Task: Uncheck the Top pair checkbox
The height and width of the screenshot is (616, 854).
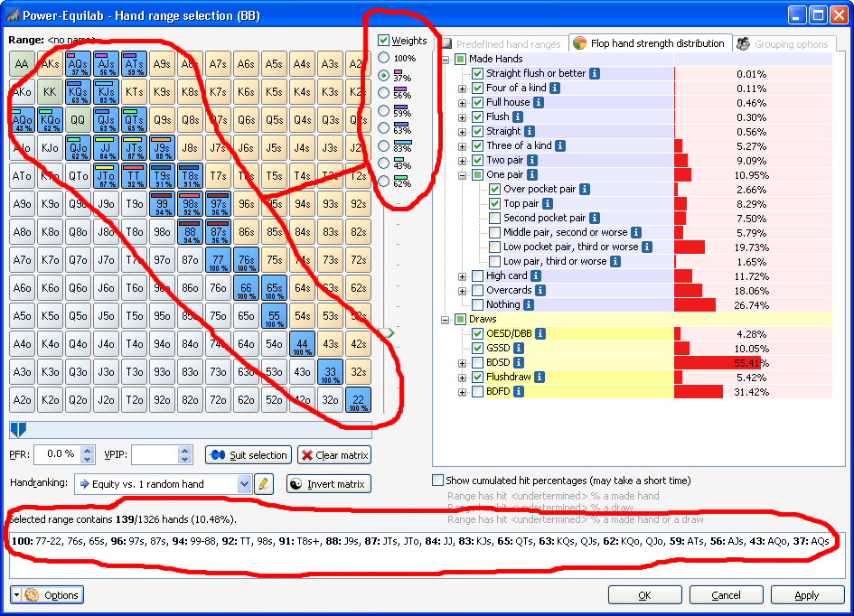Action: pyautogui.click(x=494, y=203)
